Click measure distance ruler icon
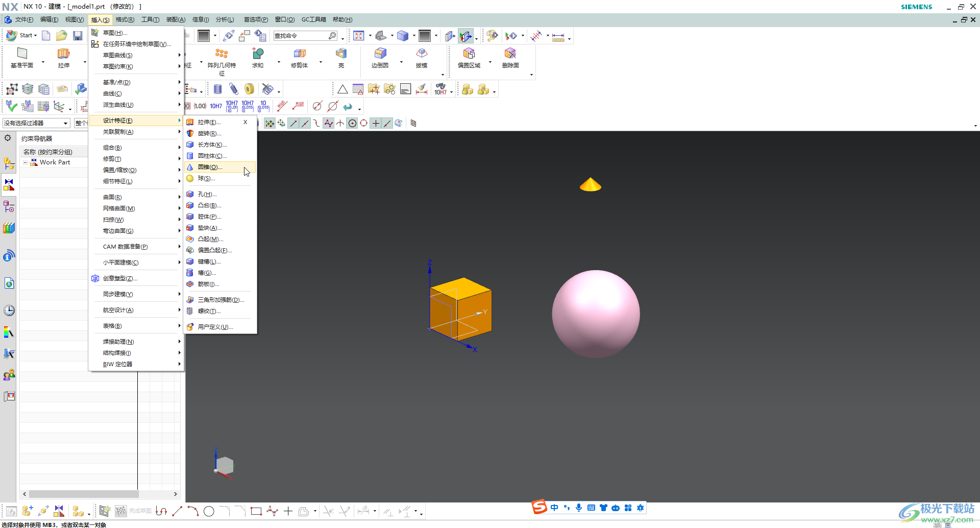Viewport: 980px width, 528px height. coord(558,37)
